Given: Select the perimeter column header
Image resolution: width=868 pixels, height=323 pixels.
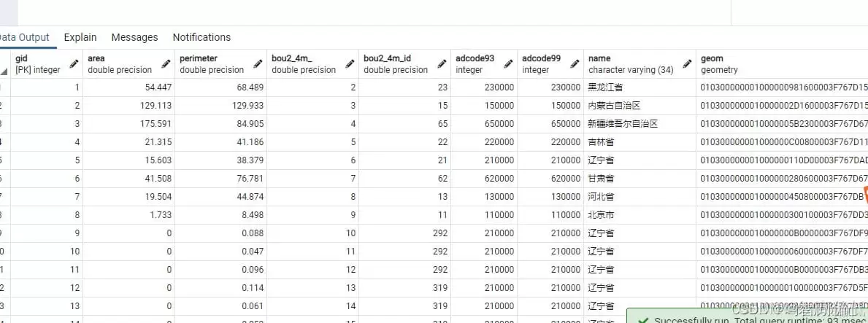Looking at the screenshot, I should click(221, 63).
